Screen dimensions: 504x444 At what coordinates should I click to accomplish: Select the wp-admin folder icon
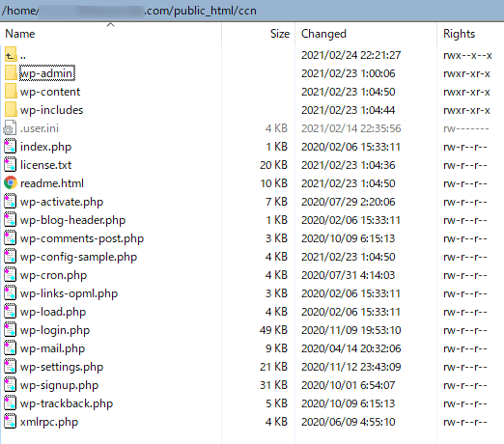point(11,73)
